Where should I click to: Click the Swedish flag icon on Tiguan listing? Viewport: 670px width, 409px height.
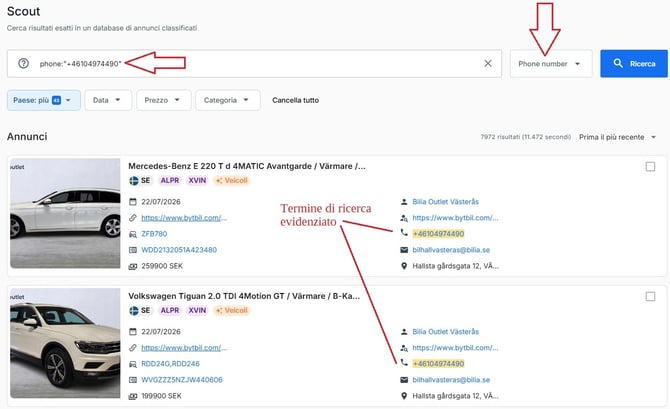tap(134, 310)
